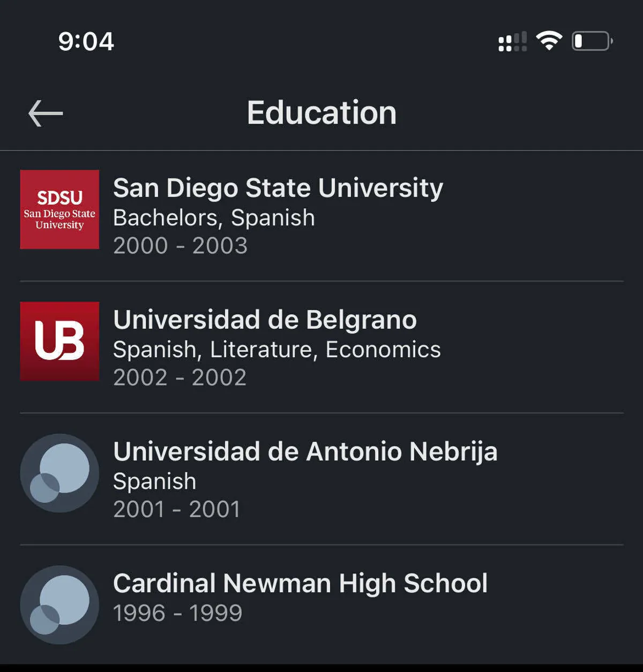
Task: Tap the Wi-Fi status icon
Action: pyautogui.click(x=549, y=41)
